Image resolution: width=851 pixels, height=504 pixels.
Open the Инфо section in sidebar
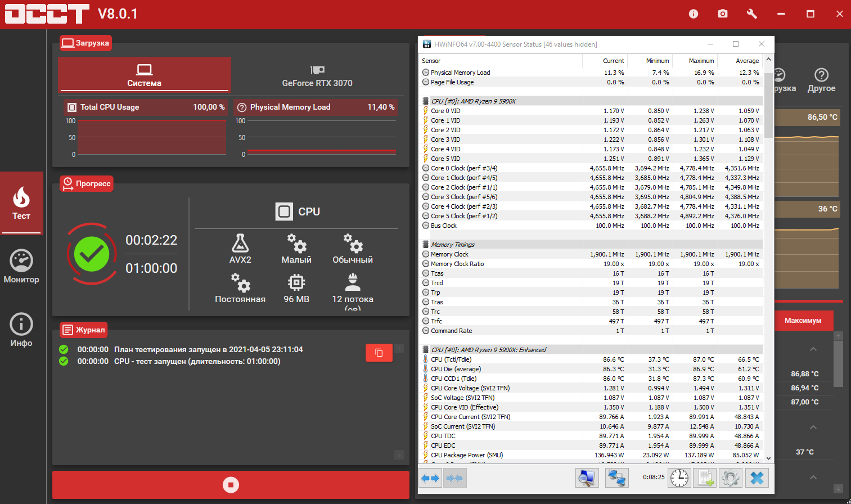pos(21,330)
